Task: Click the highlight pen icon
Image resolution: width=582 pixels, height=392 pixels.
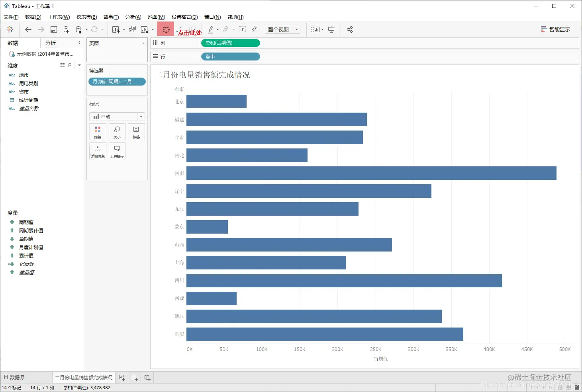Action: (211, 29)
